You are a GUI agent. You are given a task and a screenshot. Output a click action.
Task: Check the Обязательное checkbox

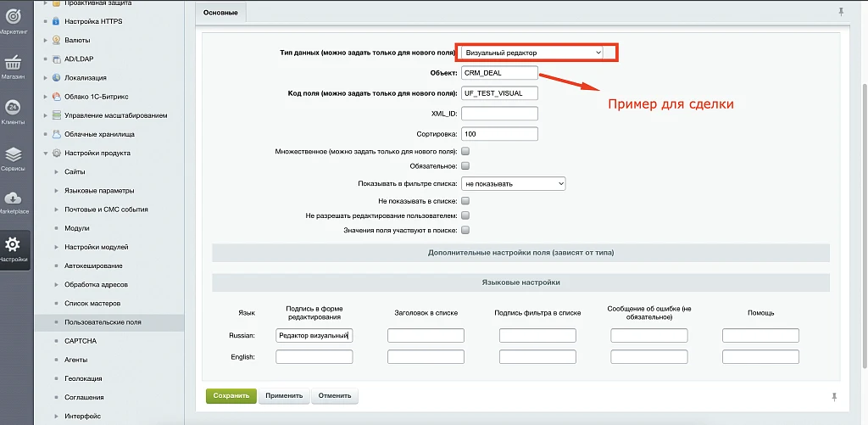pyautogui.click(x=465, y=165)
